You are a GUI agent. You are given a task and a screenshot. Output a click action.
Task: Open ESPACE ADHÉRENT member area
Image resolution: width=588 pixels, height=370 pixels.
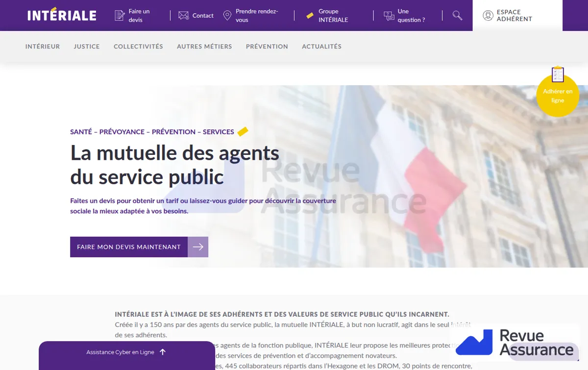[x=517, y=15]
